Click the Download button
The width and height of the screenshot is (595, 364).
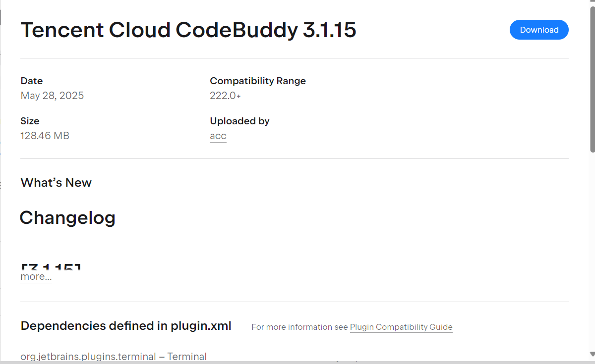(x=539, y=30)
